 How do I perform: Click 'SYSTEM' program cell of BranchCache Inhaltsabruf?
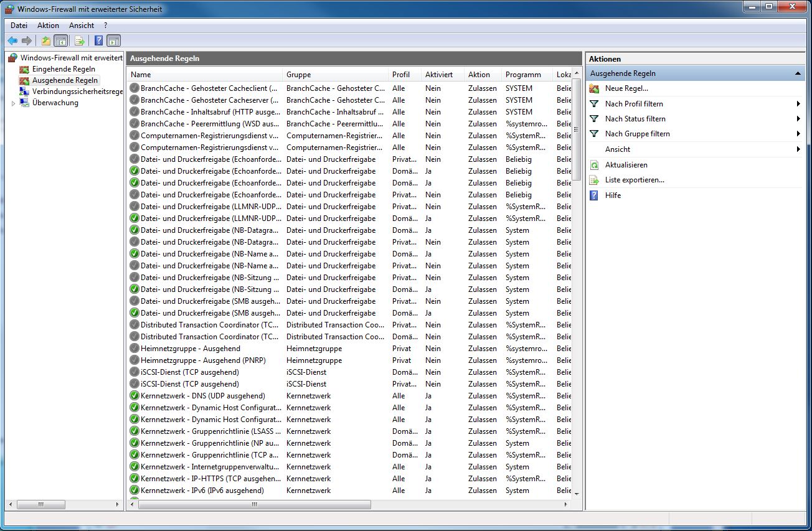519,112
